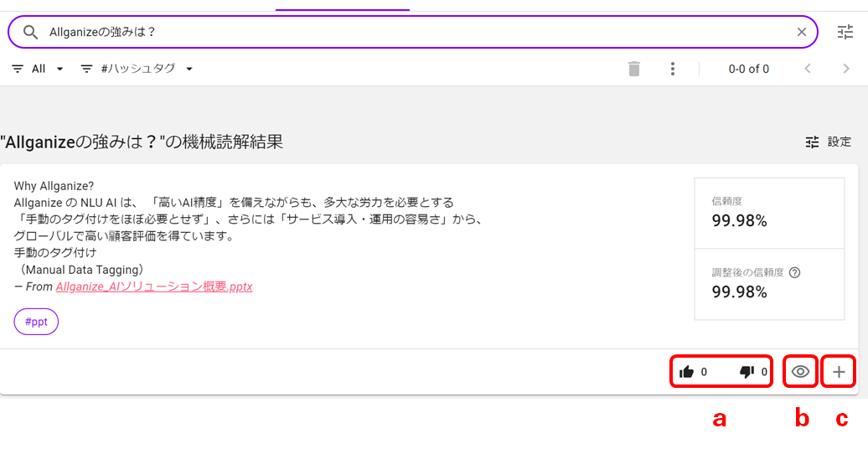868x449 pixels.
Task: Open the #ハッシュタグ filter dropdown
Action: [137, 69]
